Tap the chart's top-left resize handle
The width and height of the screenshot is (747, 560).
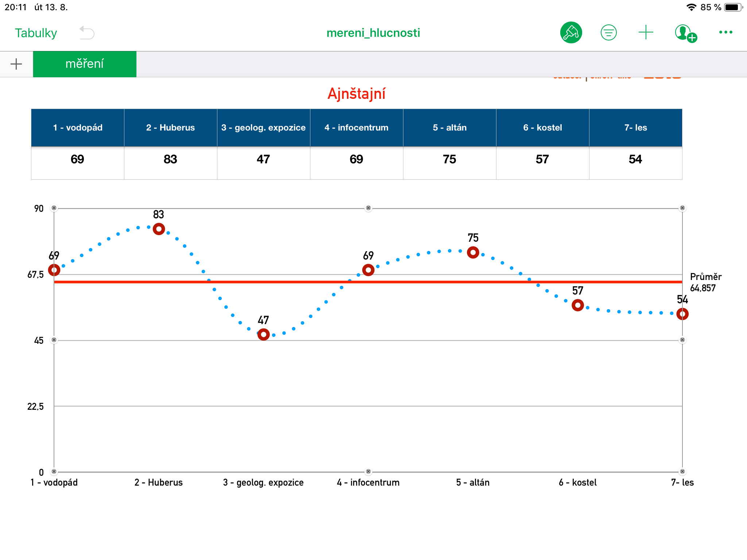coord(54,208)
